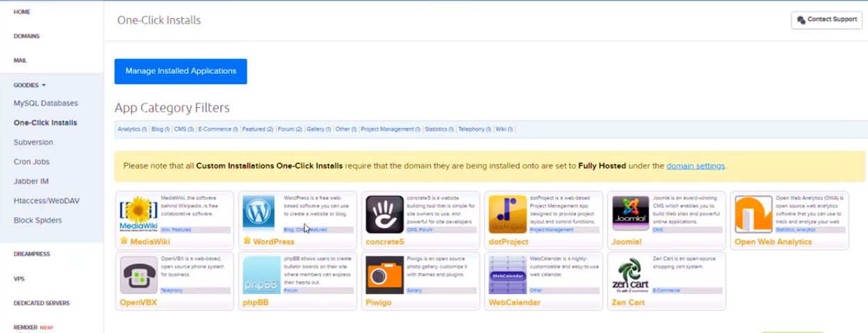Click the phpBB logo icon
Screen dimensions: 868x333
tap(261, 275)
